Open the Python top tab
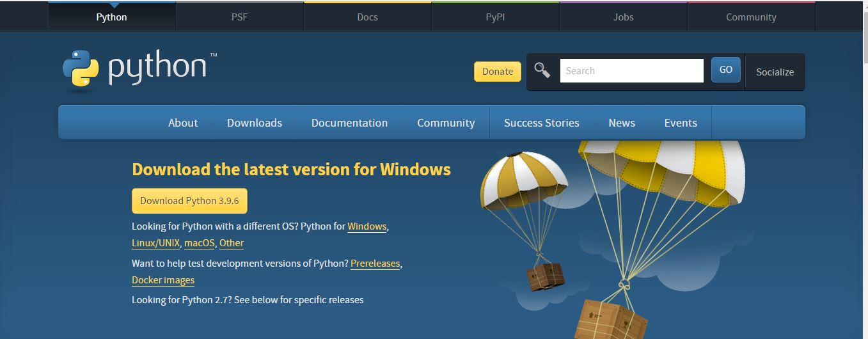This screenshot has width=868, height=339. 111,17
